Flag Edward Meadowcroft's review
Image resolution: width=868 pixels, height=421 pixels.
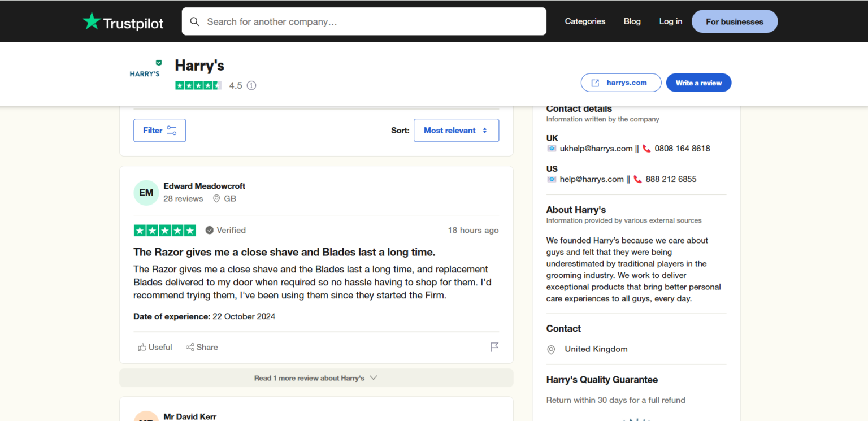click(x=494, y=347)
